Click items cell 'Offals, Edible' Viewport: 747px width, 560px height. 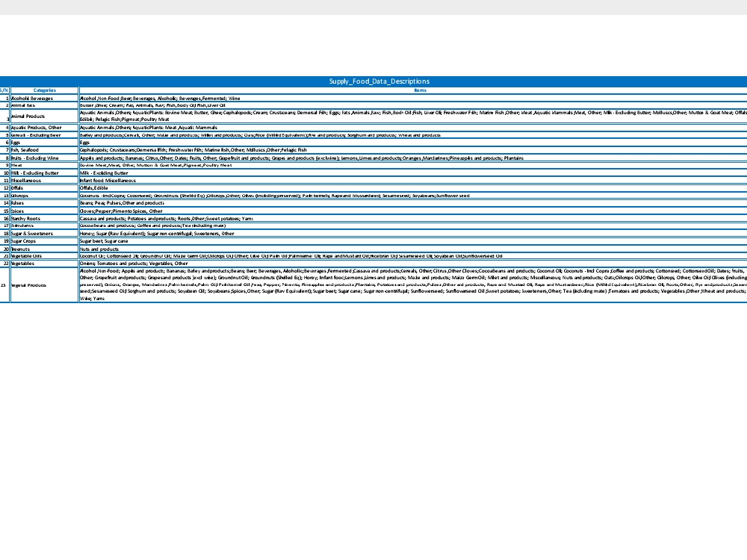(x=413, y=188)
